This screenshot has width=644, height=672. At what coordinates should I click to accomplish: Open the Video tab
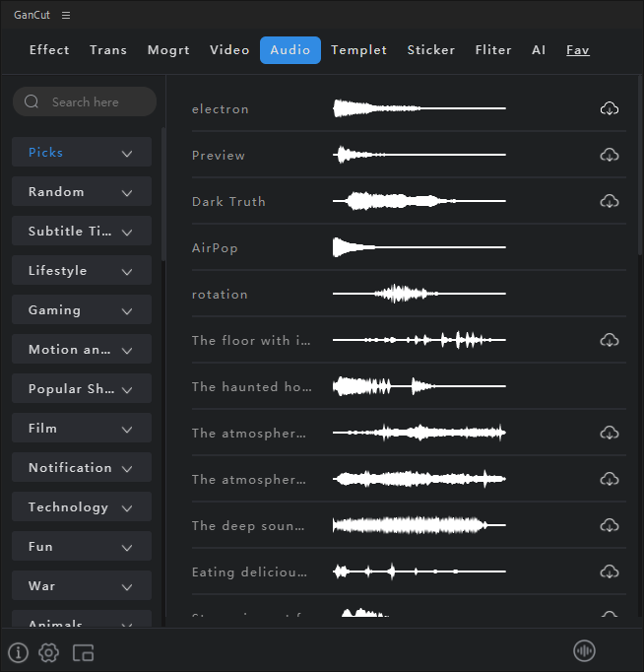[x=229, y=50]
